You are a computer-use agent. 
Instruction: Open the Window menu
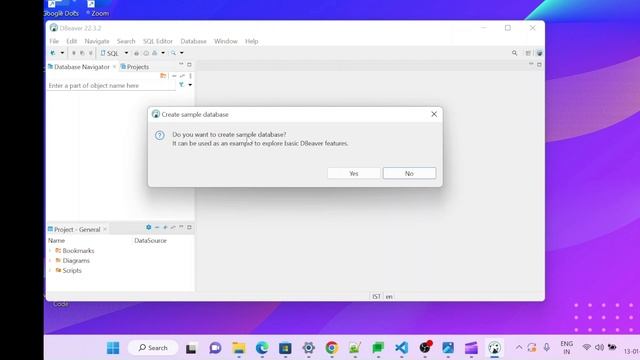(x=226, y=41)
